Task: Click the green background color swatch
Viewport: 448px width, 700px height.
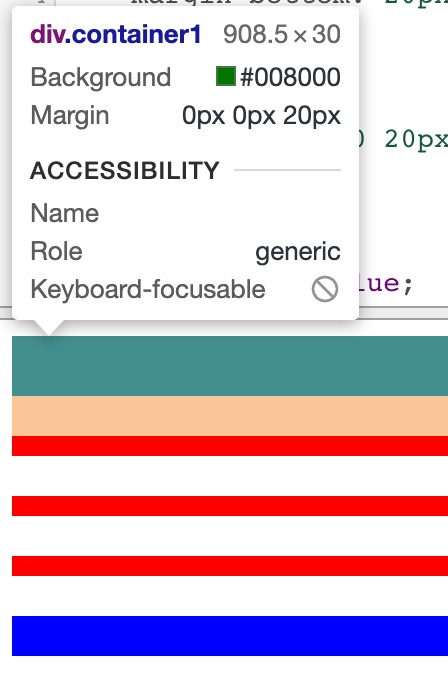Action: (x=226, y=76)
